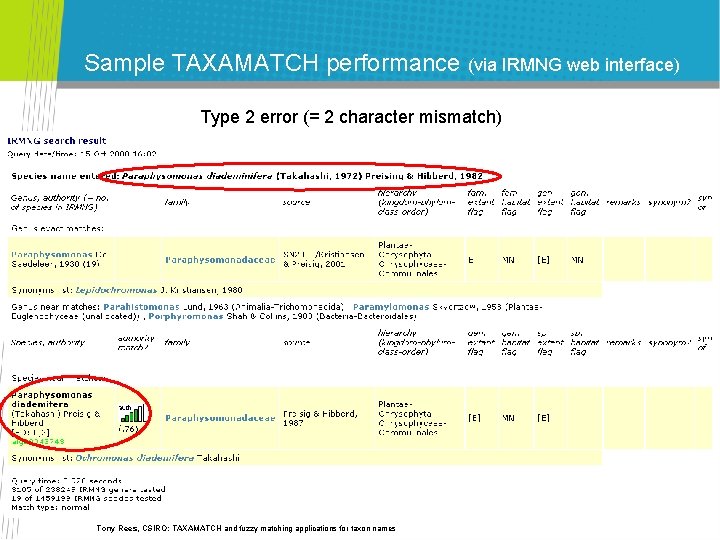Click the authority match bar-chart icon
This screenshot has width=720, height=540.
[x=133, y=413]
